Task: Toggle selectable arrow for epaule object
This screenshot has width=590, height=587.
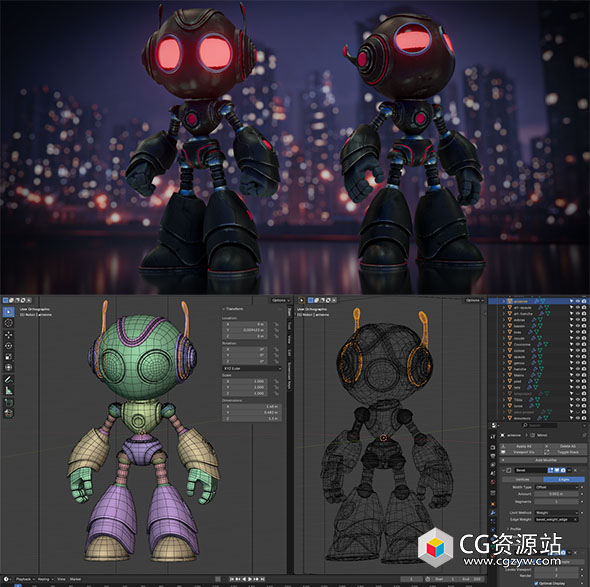Action: (x=571, y=357)
